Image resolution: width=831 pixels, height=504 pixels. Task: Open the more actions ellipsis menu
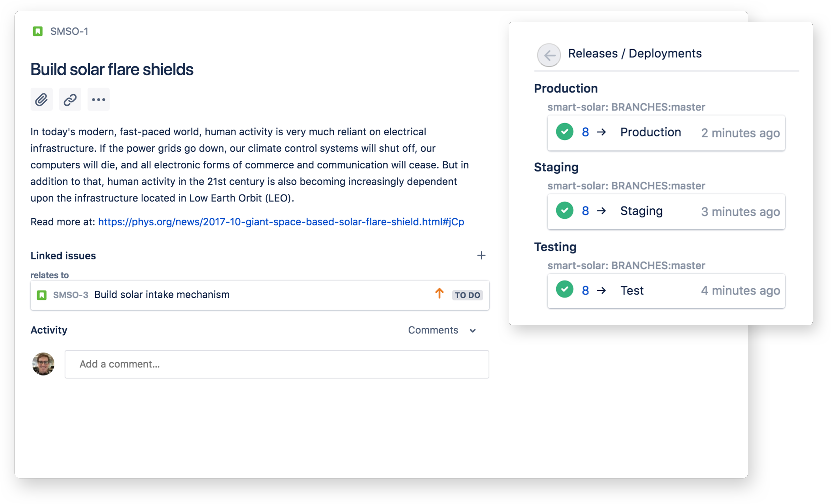pyautogui.click(x=98, y=99)
